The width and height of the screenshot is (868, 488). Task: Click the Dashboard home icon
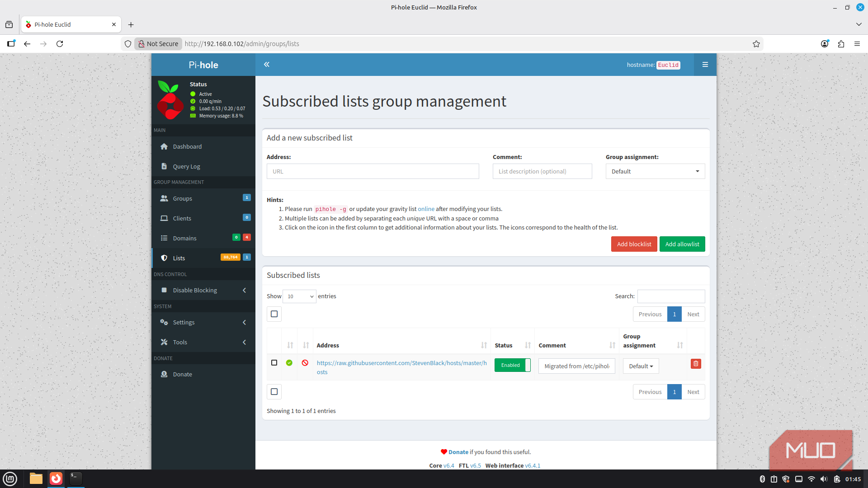pos(164,146)
